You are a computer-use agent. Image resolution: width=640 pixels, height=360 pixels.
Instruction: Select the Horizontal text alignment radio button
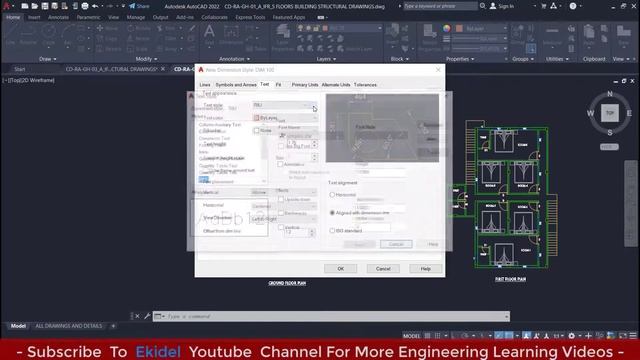pyautogui.click(x=332, y=195)
